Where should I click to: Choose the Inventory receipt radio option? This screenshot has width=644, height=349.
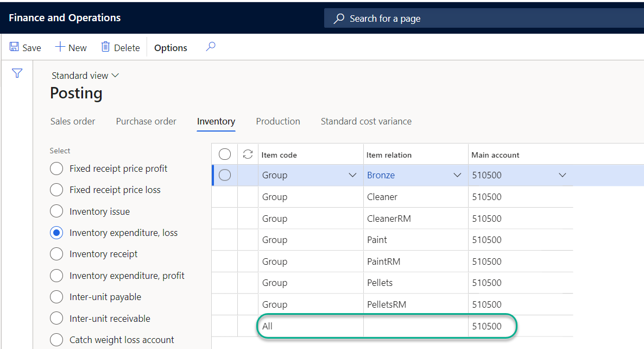56,254
